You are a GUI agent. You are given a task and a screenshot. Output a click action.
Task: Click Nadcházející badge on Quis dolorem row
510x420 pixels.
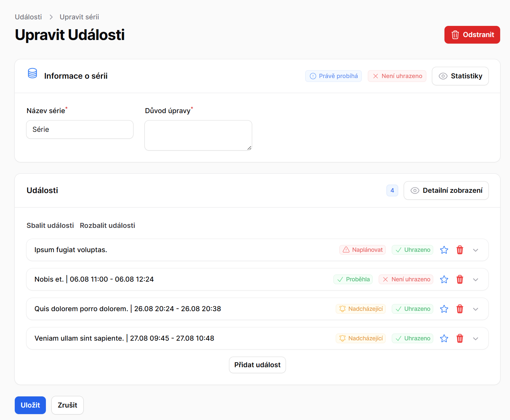(361, 309)
